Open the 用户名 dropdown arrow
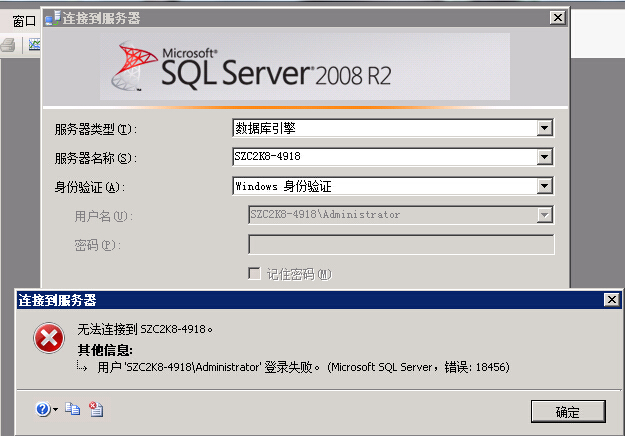 point(545,215)
